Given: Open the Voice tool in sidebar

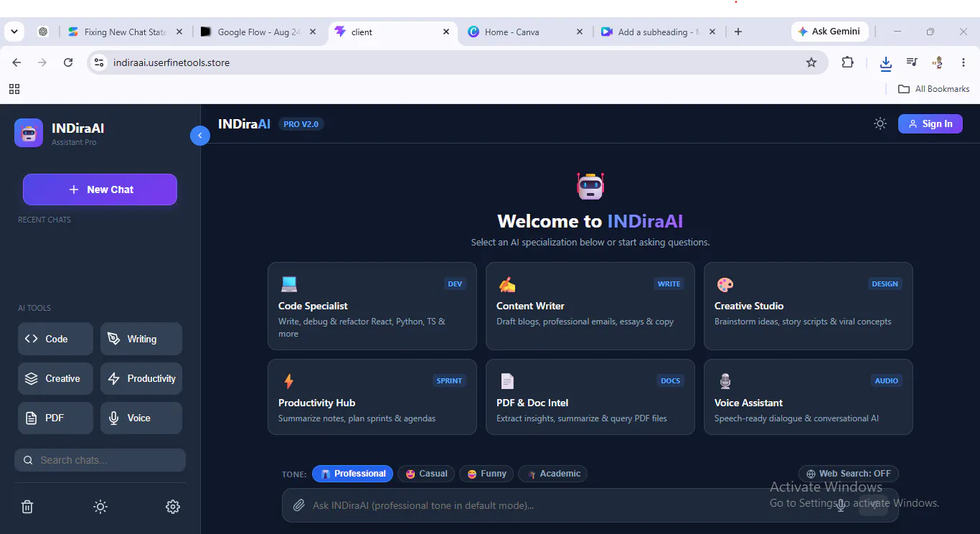Looking at the screenshot, I should point(141,418).
